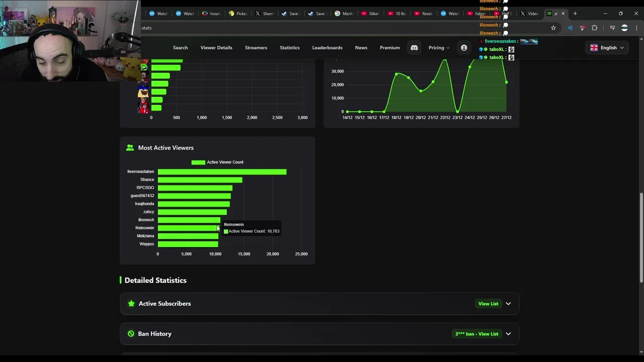The height and width of the screenshot is (362, 644).
Task: Click the Ban History prohibition icon
Action: pos(131,334)
